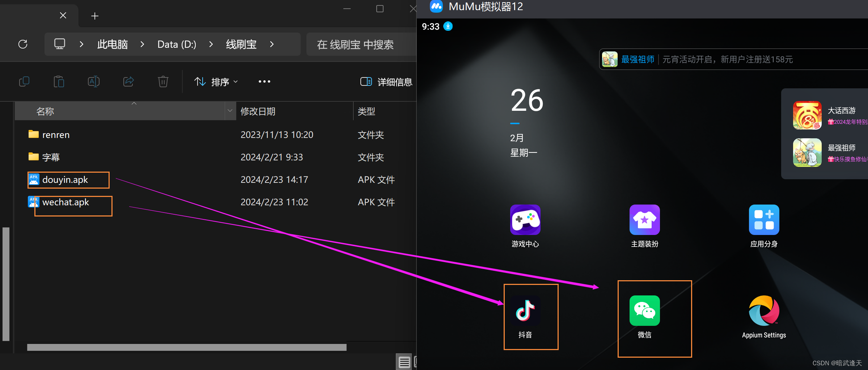
Task: Click the vertical scrollbar of navigation pane
Action: pyautogui.click(x=6, y=284)
